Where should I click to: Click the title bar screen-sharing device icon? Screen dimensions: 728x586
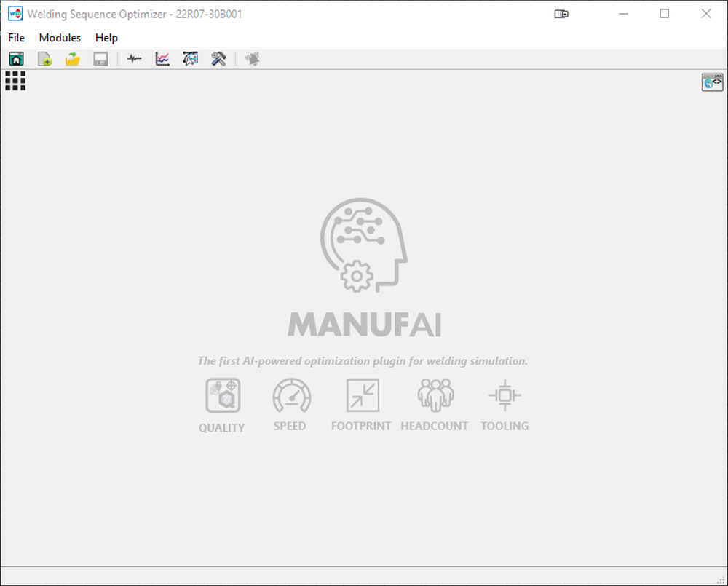point(561,14)
